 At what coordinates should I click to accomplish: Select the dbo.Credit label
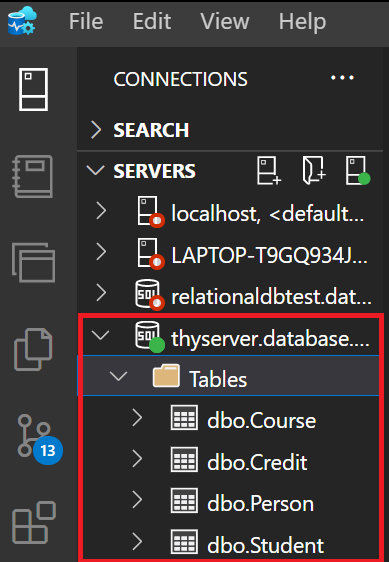257,462
